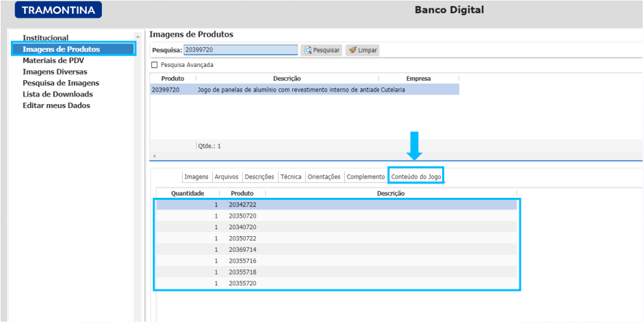Image resolution: width=644 pixels, height=323 pixels.
Task: Click the Cutelaria company cell
Action: 420,90
